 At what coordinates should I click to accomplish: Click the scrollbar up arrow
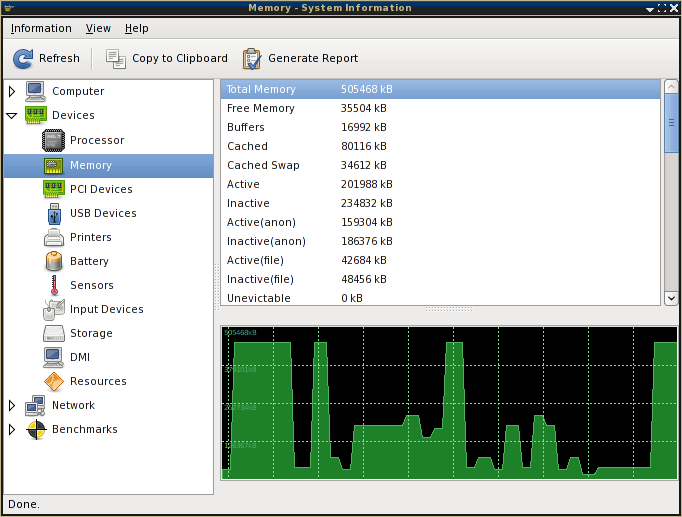tap(671, 87)
